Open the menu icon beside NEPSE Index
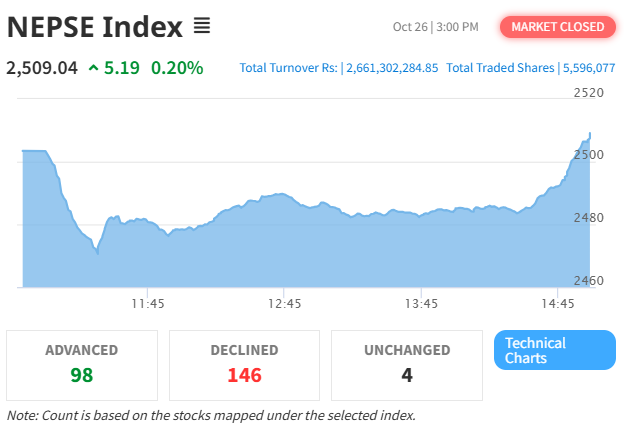 point(201,26)
